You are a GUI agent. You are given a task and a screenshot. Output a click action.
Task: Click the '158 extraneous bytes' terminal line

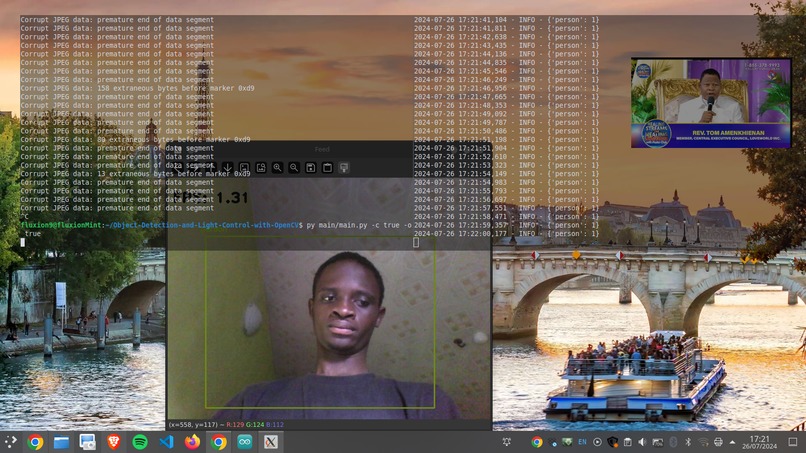(x=137, y=88)
